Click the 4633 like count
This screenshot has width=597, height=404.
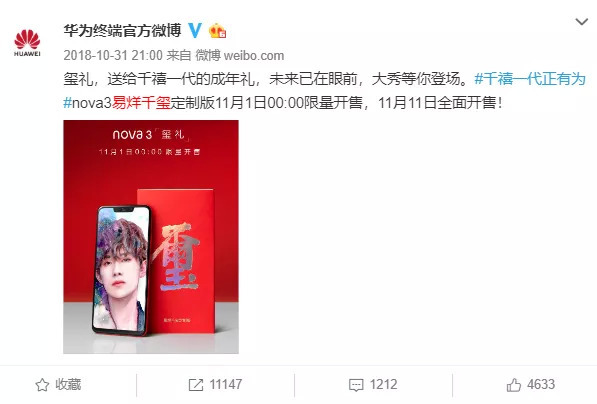pos(541,384)
